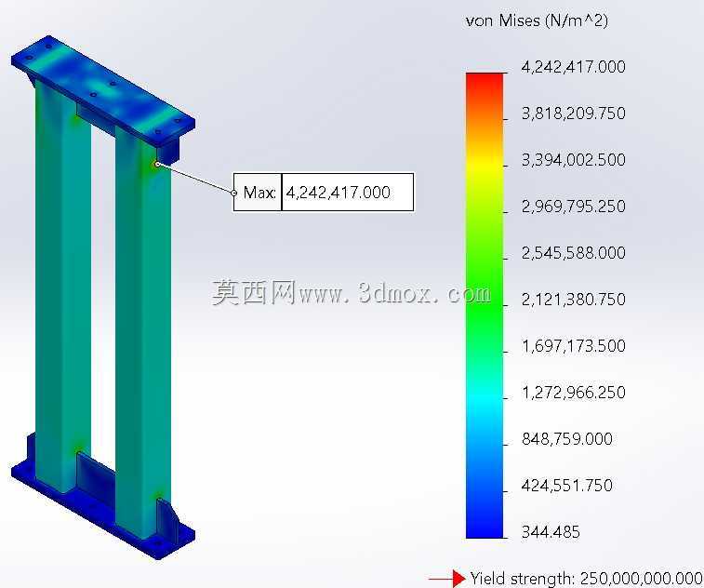Click legend value 424,551.750

pos(567,486)
